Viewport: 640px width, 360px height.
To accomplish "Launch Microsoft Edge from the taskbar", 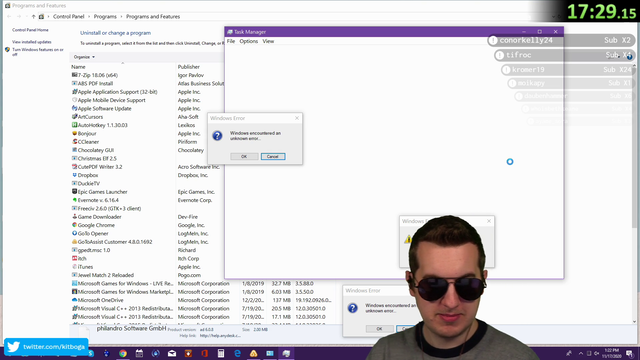I will (x=237, y=353).
